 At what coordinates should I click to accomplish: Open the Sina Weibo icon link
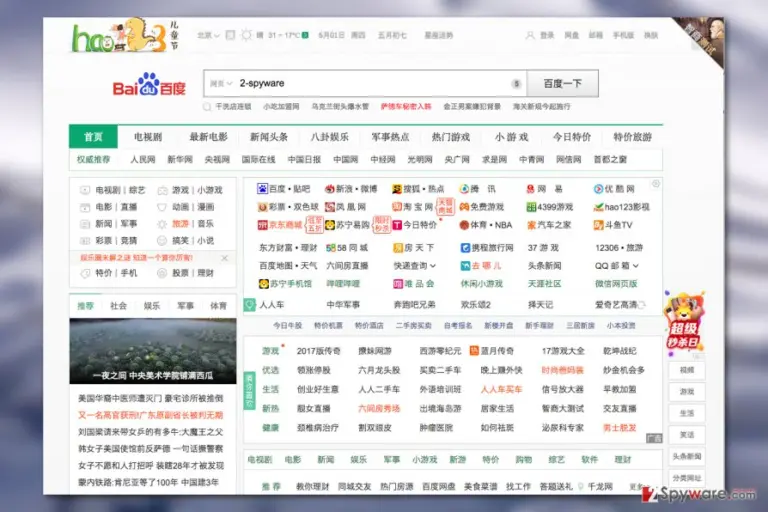(330, 189)
